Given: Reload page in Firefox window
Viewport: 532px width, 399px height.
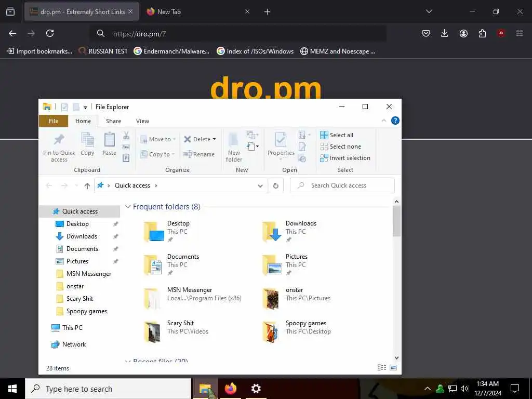Looking at the screenshot, I should click(50, 33).
